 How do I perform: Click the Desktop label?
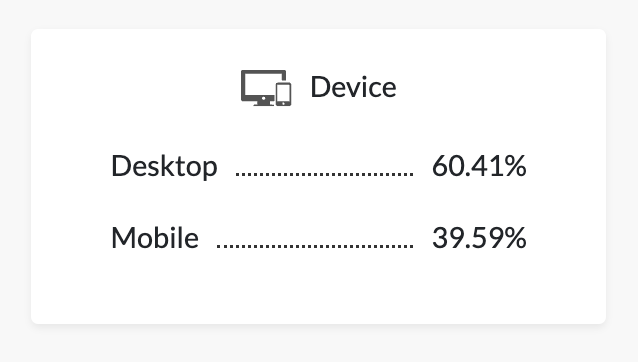164,166
